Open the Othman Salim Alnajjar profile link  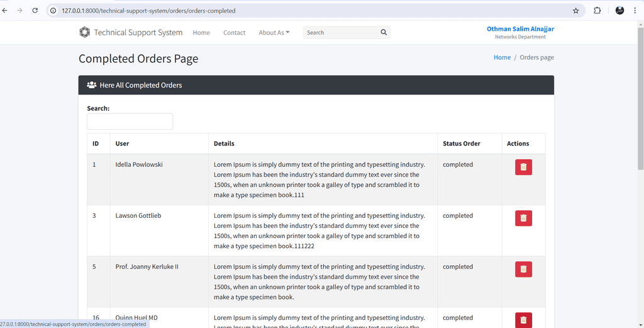pyautogui.click(x=520, y=29)
